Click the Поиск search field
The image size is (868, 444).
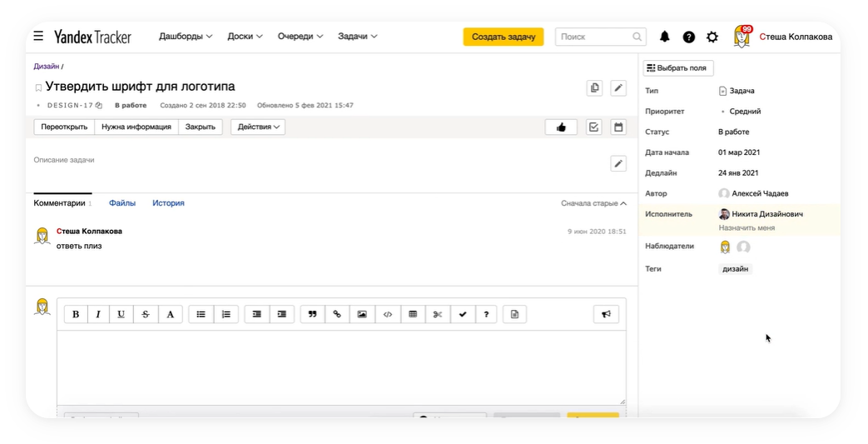593,37
